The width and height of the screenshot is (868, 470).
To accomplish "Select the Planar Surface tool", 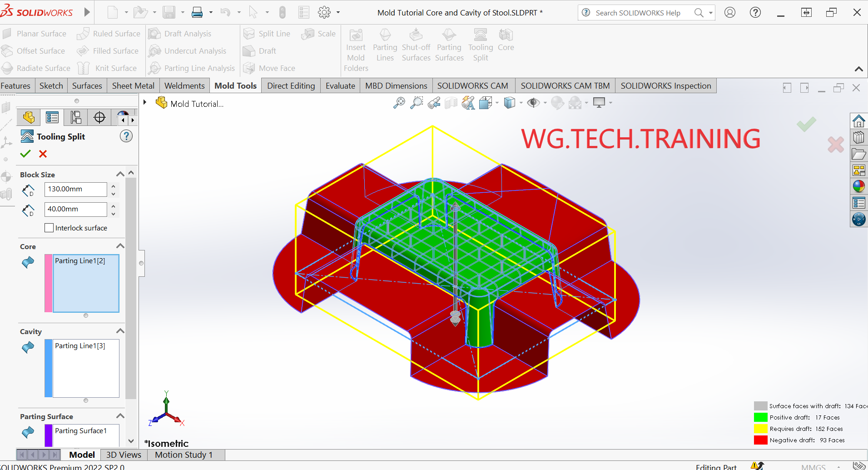I will [34, 34].
